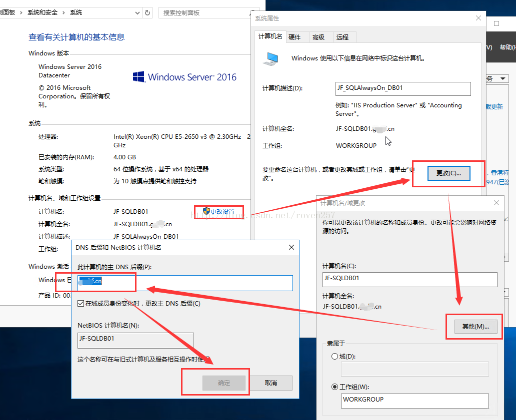This screenshot has height=420, width=516.
Task: Open the address bar history dropdown
Action: (x=137, y=13)
